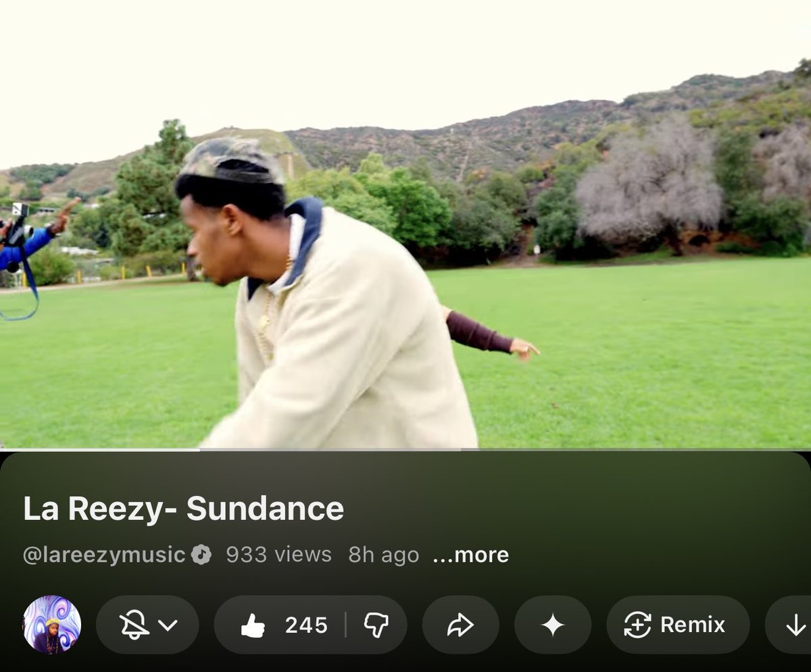
Task: Click the 8h ago upload time
Action: coord(383,555)
